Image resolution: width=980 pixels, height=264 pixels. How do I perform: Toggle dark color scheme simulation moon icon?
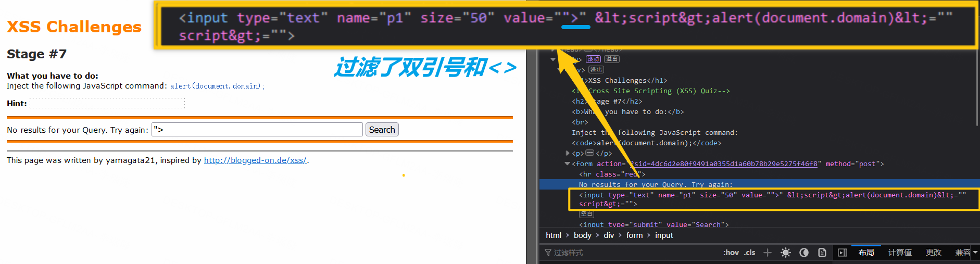point(804,253)
